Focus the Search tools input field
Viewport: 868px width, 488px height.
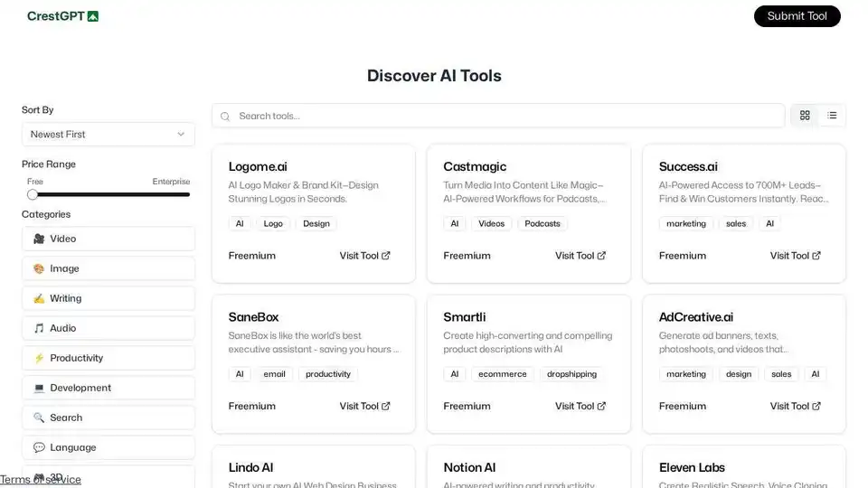(498, 116)
